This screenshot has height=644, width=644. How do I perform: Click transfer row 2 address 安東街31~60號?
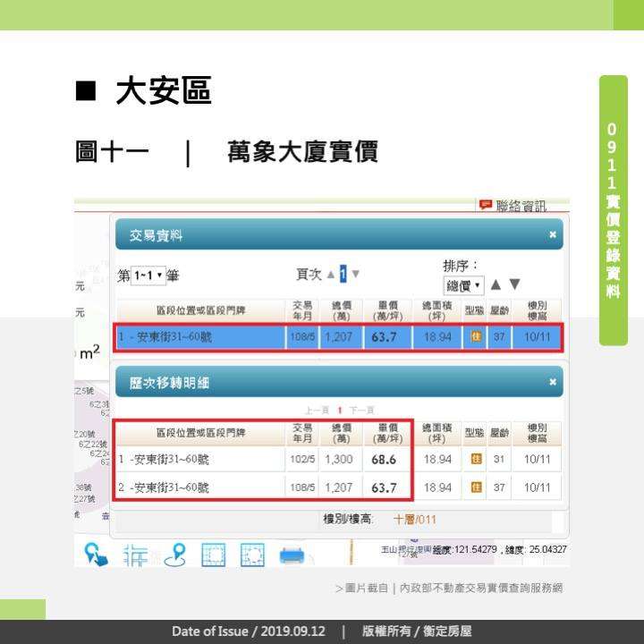[x=169, y=487]
